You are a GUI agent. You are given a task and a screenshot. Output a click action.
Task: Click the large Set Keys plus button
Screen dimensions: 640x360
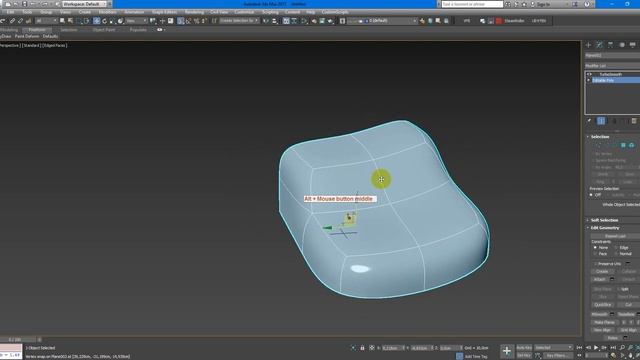pos(507,351)
